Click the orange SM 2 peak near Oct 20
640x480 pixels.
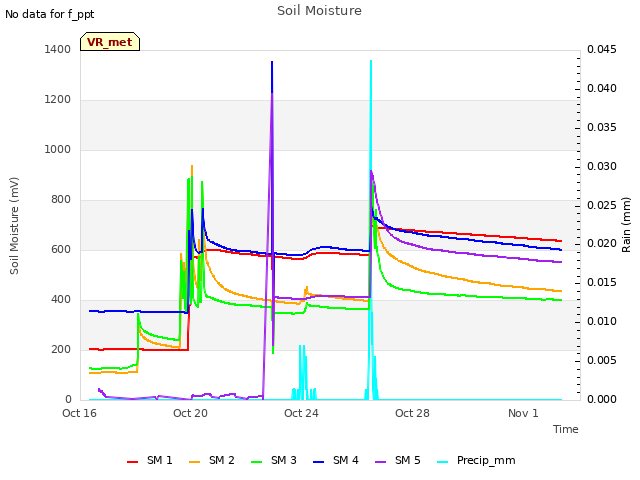click(192, 166)
